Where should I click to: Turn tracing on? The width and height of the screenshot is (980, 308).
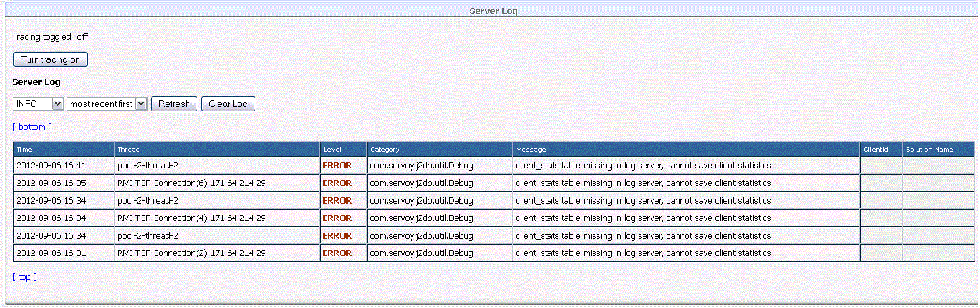click(x=51, y=59)
